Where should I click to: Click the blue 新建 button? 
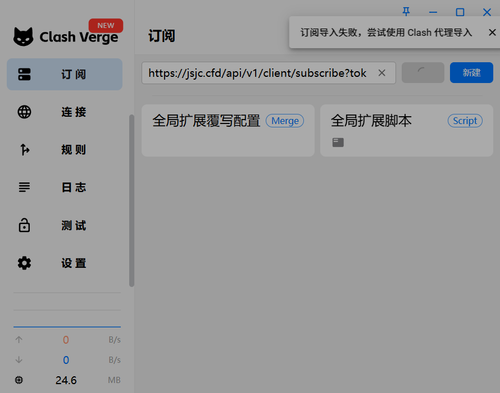click(x=471, y=72)
